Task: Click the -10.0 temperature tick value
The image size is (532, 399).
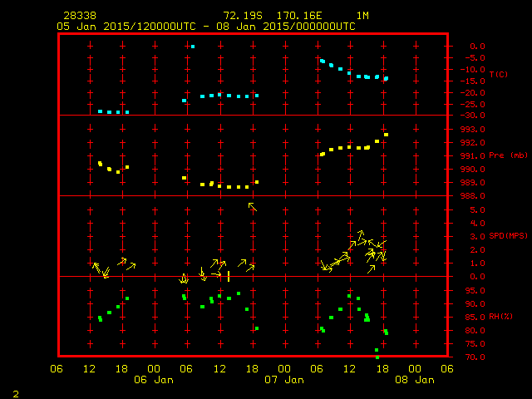Action: pos(473,70)
